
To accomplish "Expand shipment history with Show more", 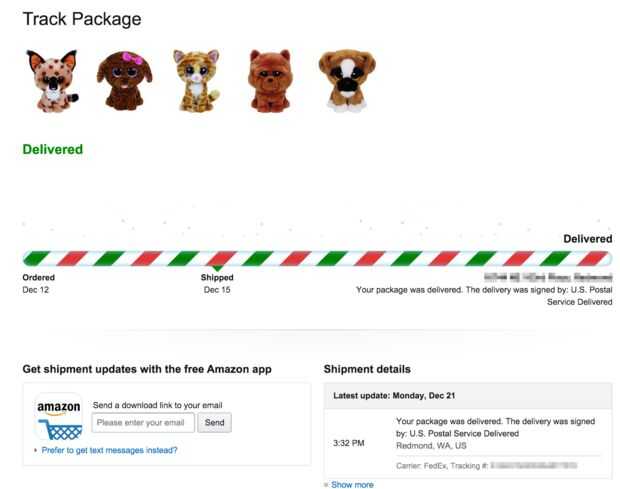I will [x=352, y=484].
